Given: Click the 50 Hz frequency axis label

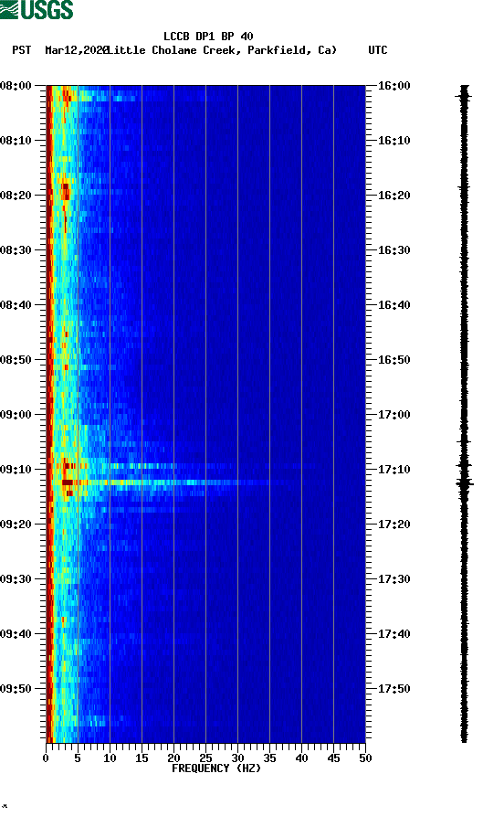Looking at the screenshot, I should [x=365, y=758].
